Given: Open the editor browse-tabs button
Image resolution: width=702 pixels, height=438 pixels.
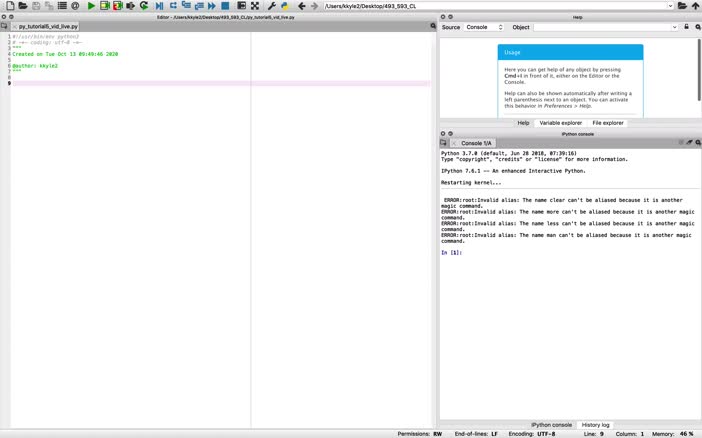Looking at the screenshot, I should 4,26.
